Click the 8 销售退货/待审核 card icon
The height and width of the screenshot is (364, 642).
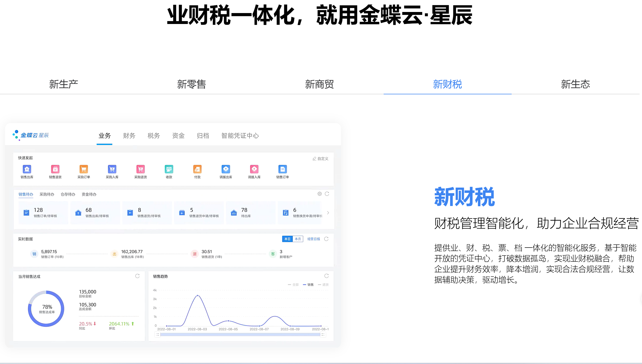130,213
